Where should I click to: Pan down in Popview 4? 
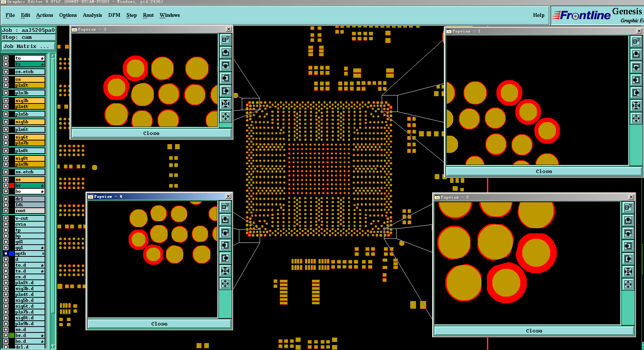(x=225, y=232)
